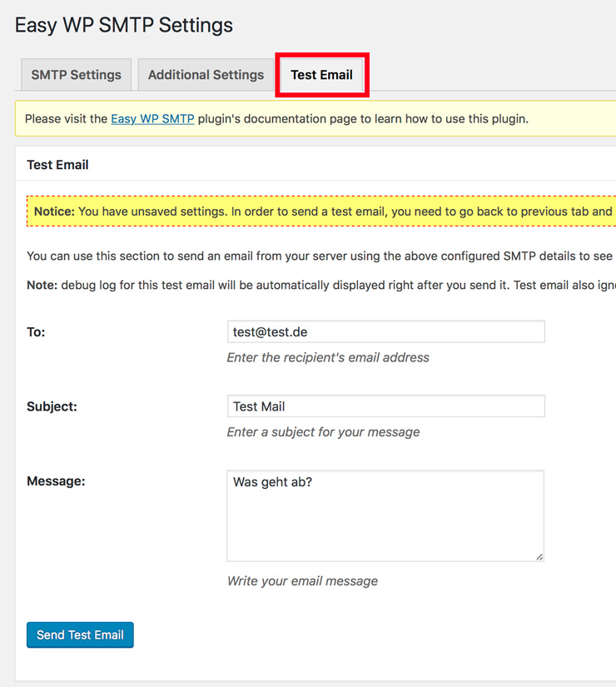
Task: Follow the Easy WP SMTP documentation link
Action: 152,119
